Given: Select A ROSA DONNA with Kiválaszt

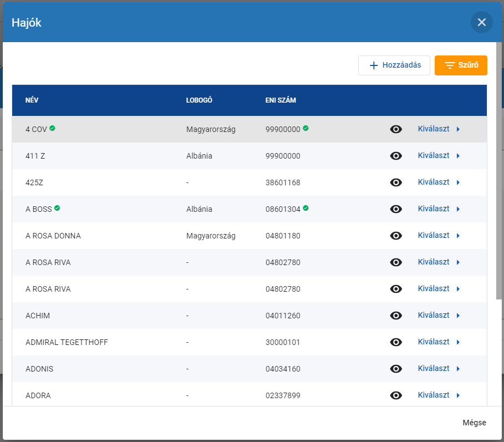Looking at the screenshot, I should (434, 236).
